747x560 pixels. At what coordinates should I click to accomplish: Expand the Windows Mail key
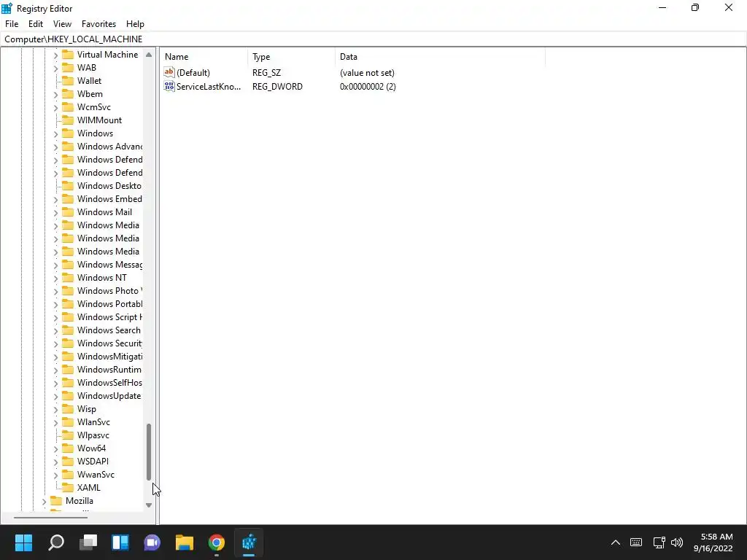[x=55, y=212]
